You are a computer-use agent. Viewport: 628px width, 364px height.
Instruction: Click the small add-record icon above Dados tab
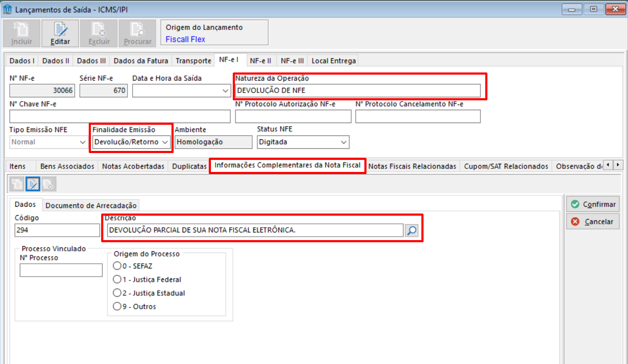point(17,184)
